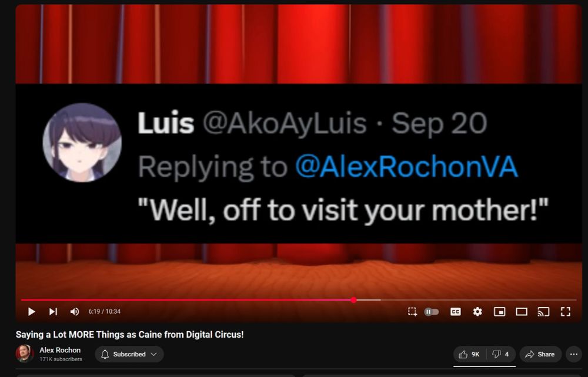
Task: Dislike the video
Action: (x=501, y=354)
